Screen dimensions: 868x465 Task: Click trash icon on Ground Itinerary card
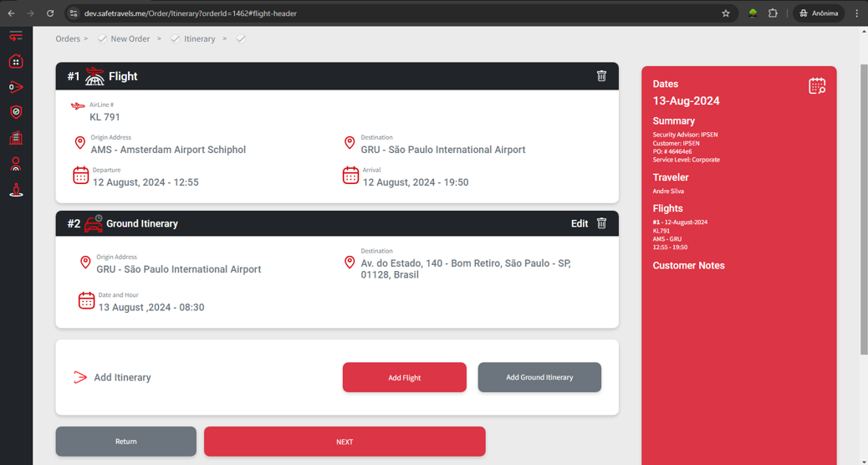tap(601, 223)
